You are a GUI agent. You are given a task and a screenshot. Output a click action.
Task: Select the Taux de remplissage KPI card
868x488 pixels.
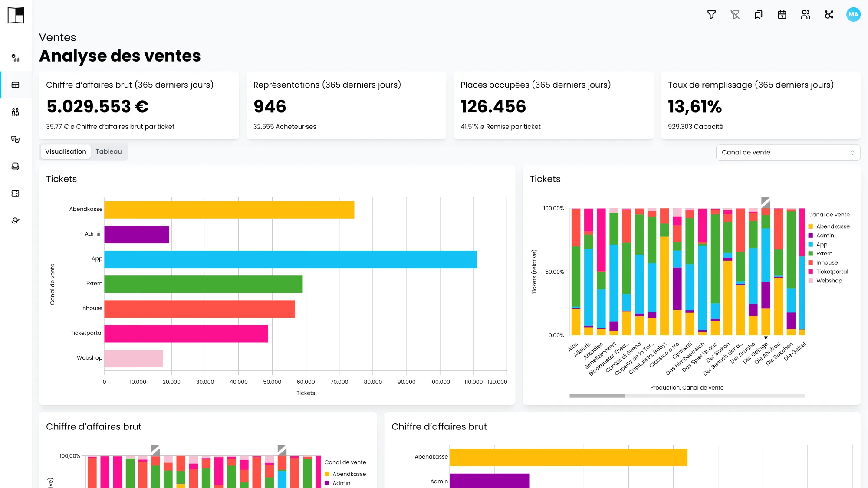point(760,105)
